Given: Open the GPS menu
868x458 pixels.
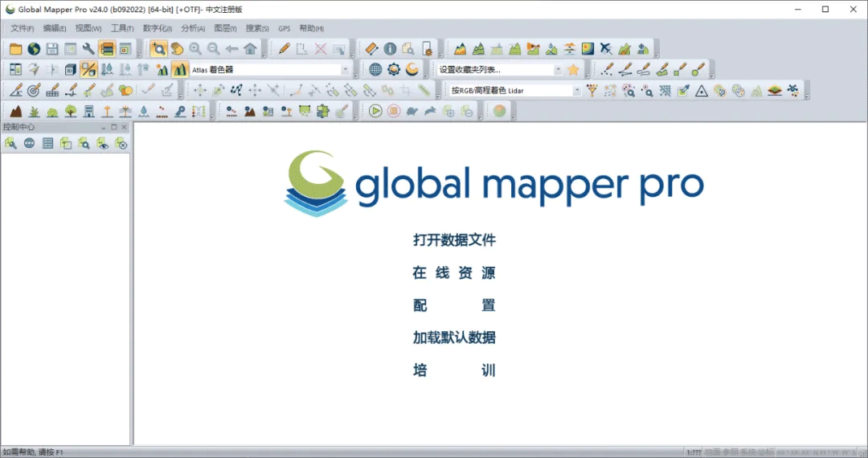Looking at the screenshot, I should pyautogui.click(x=284, y=28).
